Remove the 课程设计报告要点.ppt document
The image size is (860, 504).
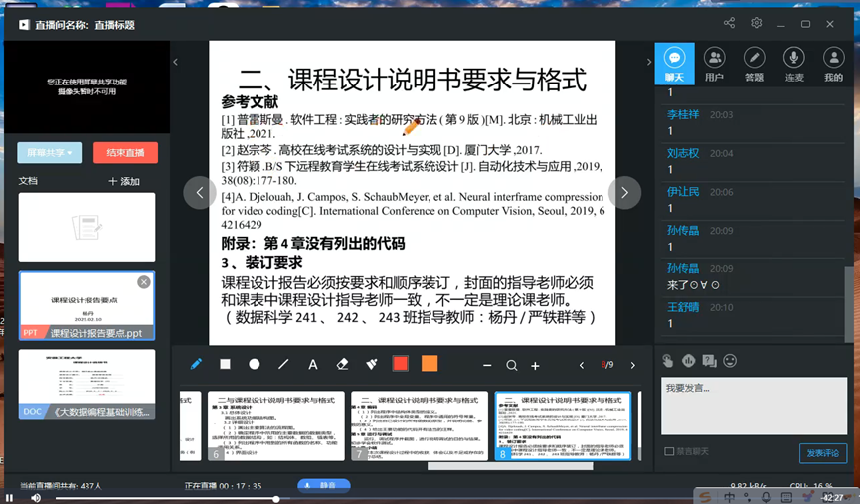pos(144,282)
